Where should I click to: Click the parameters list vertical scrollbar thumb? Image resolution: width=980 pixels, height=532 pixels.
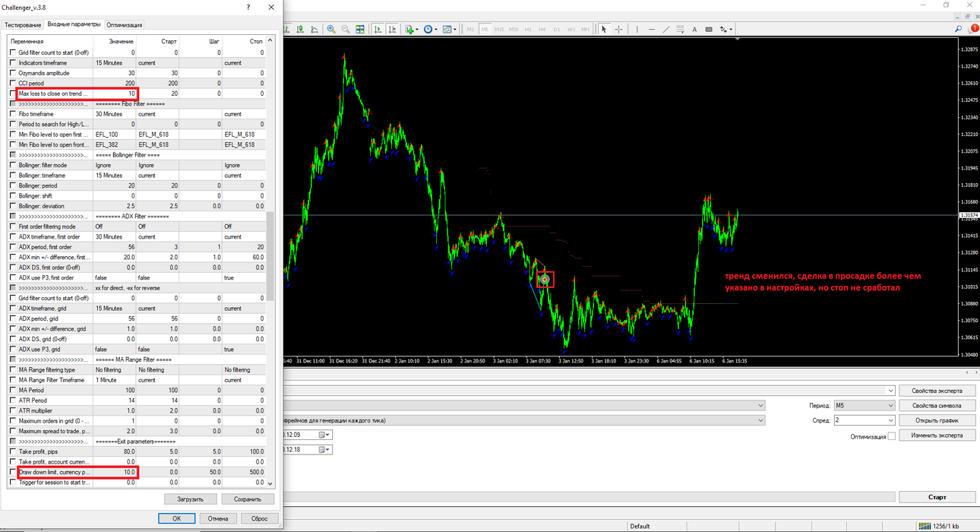tap(270, 256)
